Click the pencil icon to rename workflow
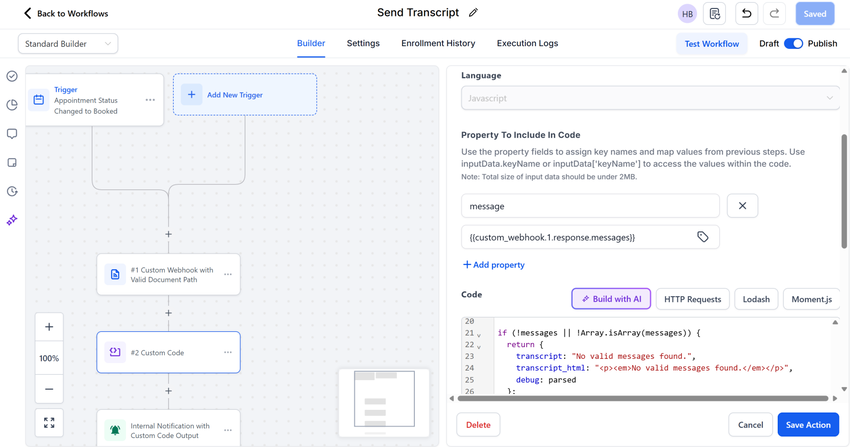This screenshot has height=447, width=850. pos(473,13)
